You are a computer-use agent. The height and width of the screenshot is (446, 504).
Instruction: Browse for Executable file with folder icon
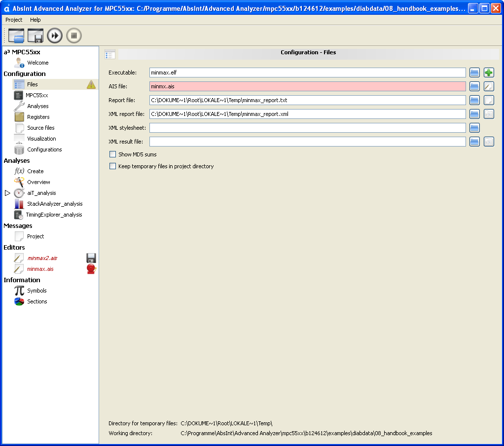474,73
